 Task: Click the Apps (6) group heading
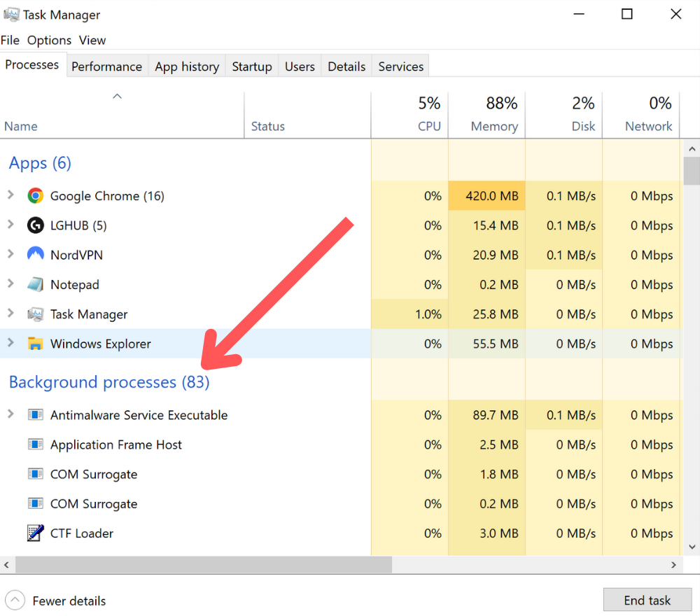coord(40,163)
